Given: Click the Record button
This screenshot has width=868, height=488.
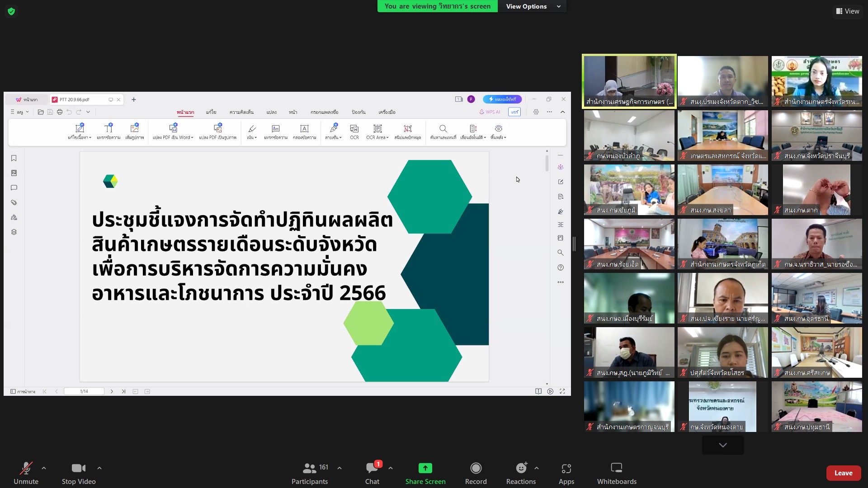Looking at the screenshot, I should tap(476, 473).
